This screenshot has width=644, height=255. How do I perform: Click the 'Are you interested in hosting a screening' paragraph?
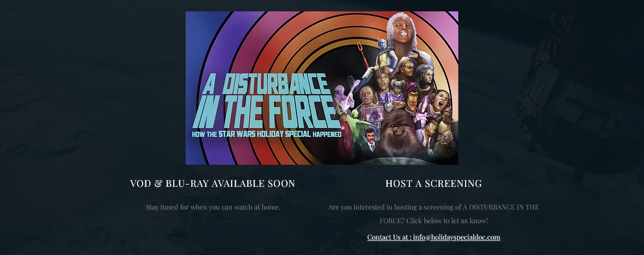(x=433, y=214)
